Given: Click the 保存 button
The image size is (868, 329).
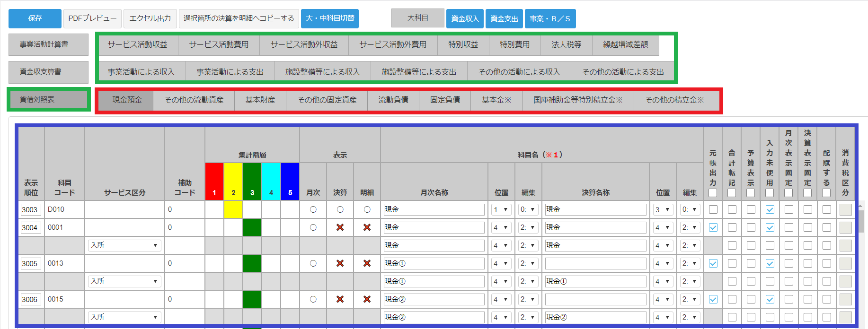Looking at the screenshot, I should pyautogui.click(x=35, y=18).
